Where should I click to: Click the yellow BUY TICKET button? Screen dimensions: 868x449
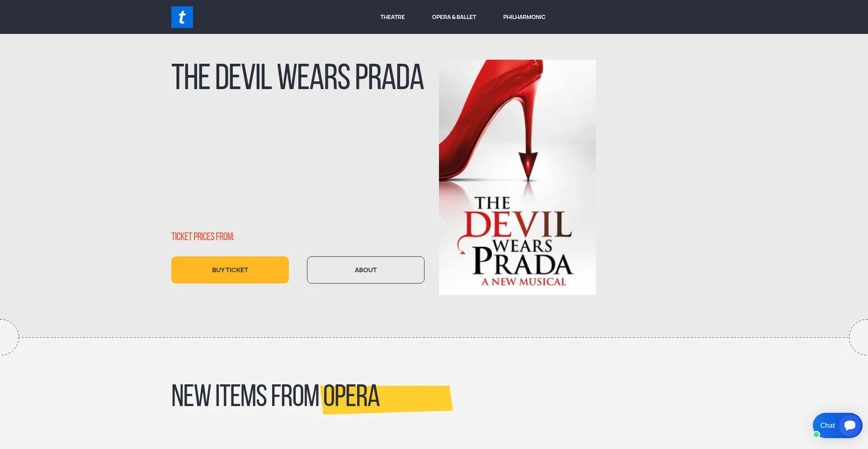230,270
